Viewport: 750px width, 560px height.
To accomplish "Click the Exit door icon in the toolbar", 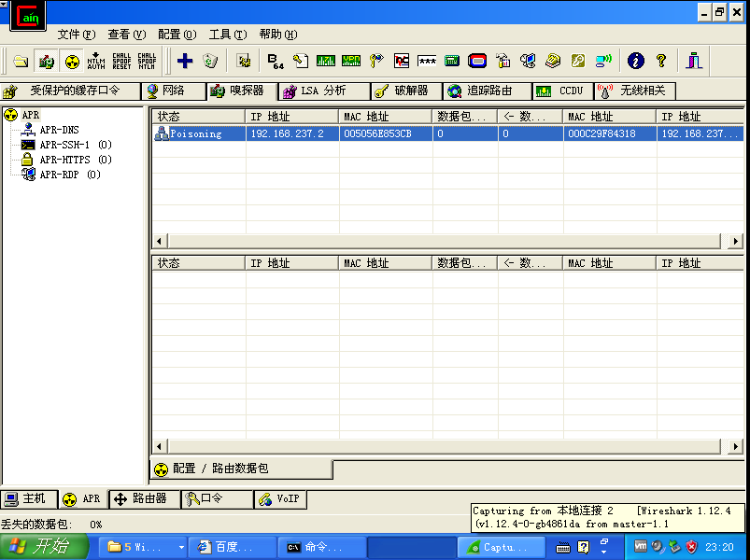I will click(693, 61).
